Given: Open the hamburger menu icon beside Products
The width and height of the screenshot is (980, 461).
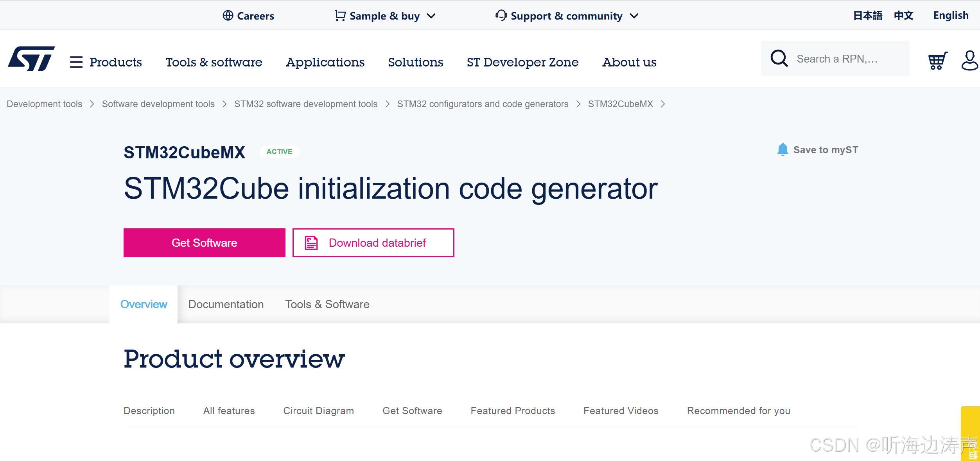Looking at the screenshot, I should (76, 62).
